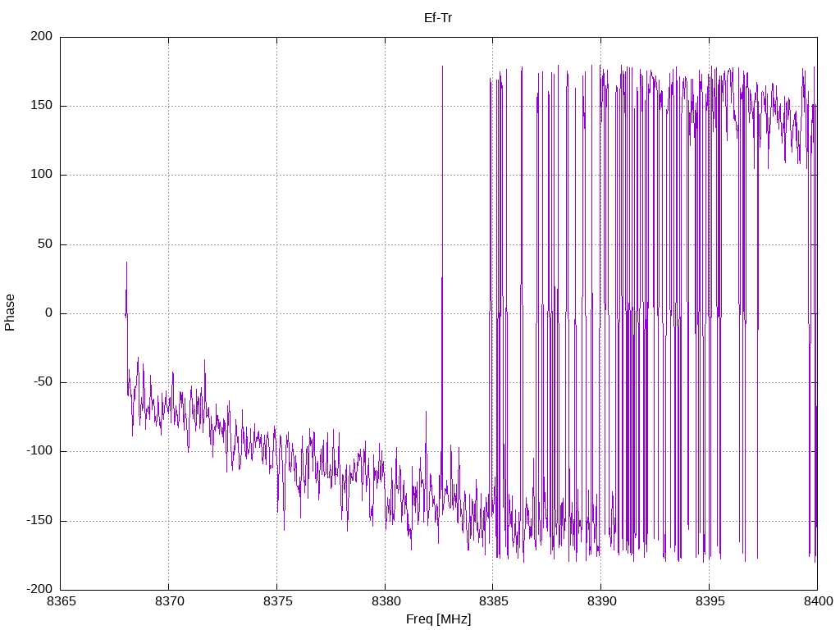Click x-axis tick label 8375
Image resolution: width=840 pixels, height=630 pixels.
(277, 601)
